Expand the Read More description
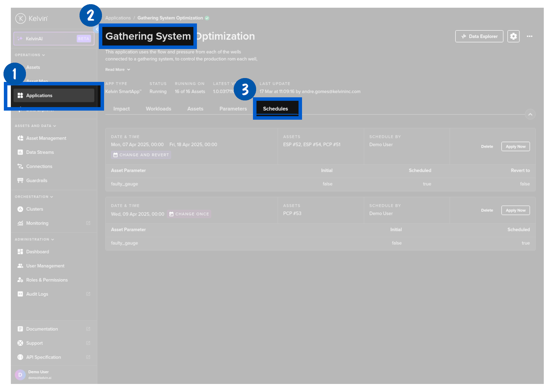Image resolution: width=555 pixels, height=392 pixels. 117,70
